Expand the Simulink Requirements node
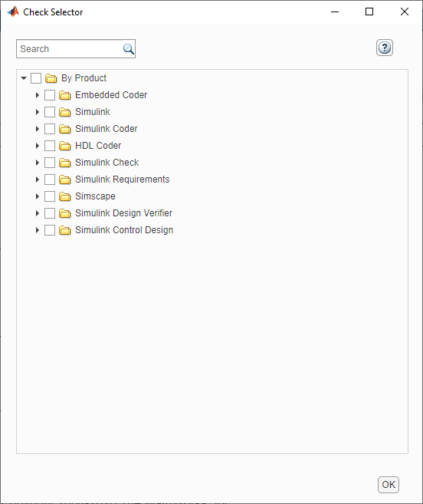This screenshot has width=423, height=504. [x=38, y=180]
